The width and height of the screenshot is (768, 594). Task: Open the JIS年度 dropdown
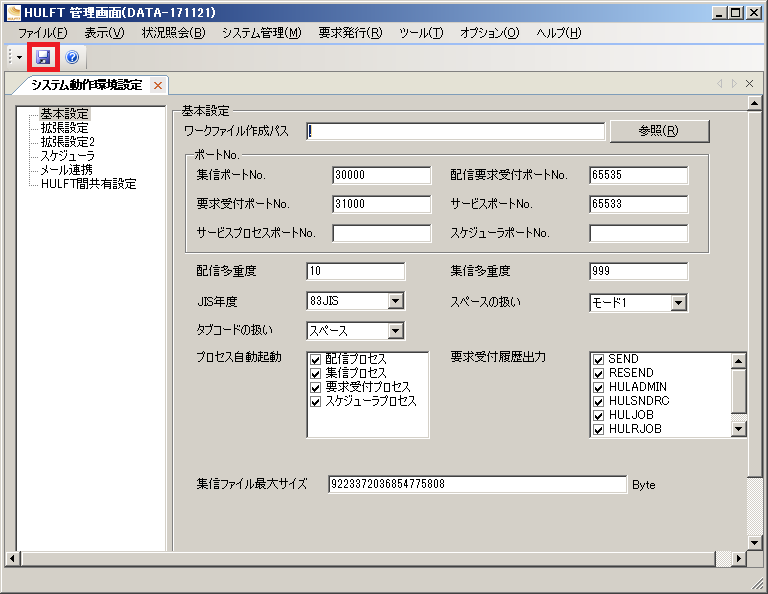pyautogui.click(x=395, y=301)
